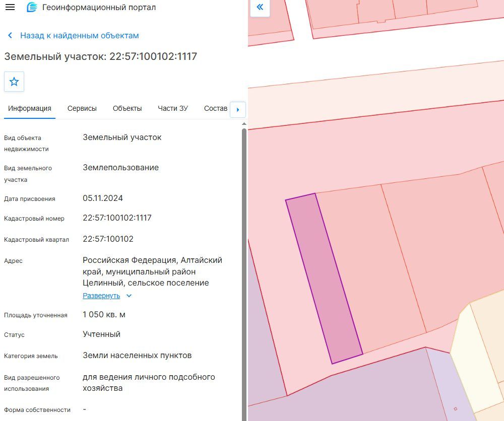Click the label Кадастровый номер
504x421 pixels.
34,219
